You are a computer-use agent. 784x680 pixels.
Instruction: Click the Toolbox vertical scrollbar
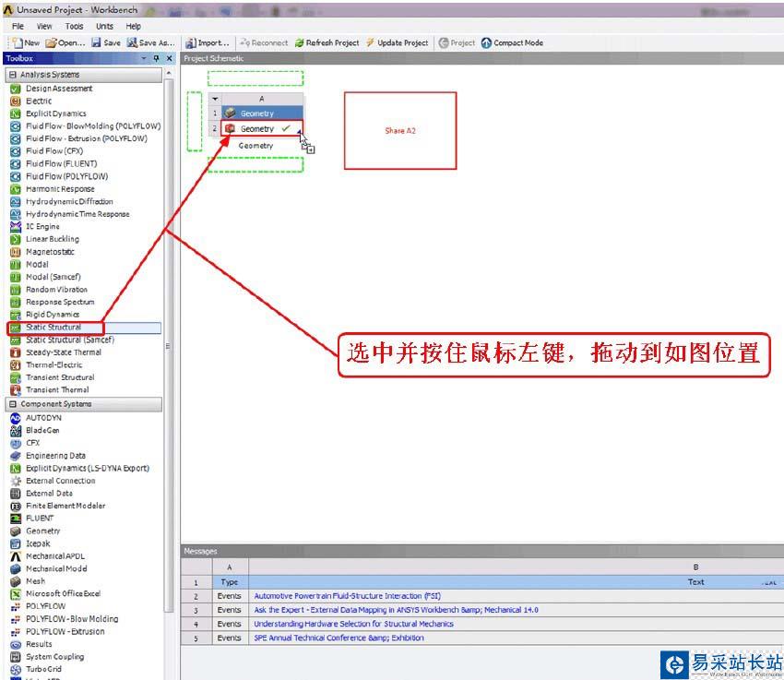click(169, 345)
